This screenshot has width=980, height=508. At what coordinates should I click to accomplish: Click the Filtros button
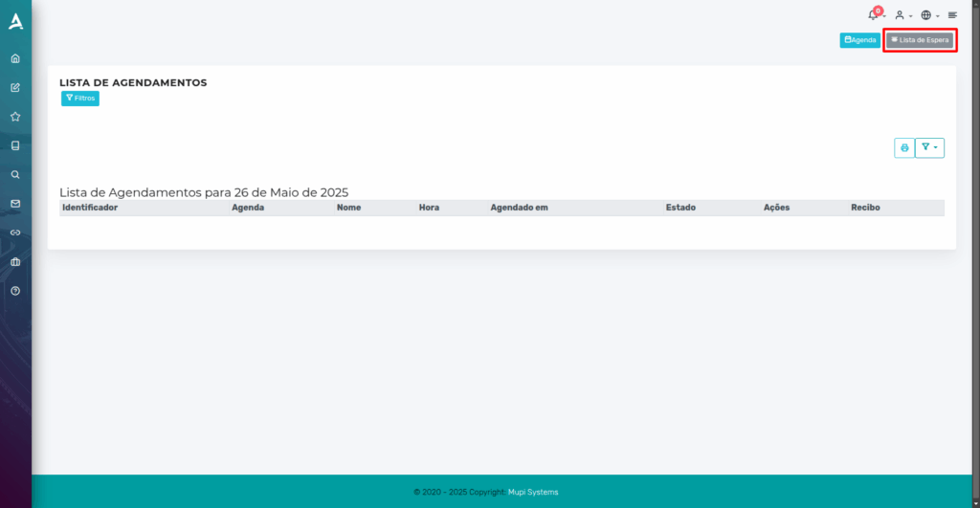80,99
